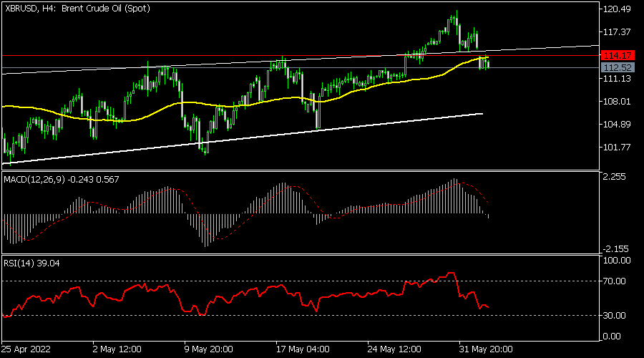Click the XBRUSD, H4 chart title

coord(77,8)
